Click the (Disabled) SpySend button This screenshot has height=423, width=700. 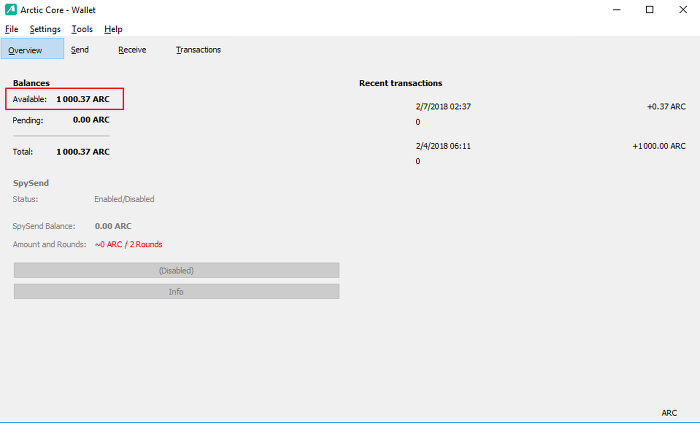pos(176,270)
